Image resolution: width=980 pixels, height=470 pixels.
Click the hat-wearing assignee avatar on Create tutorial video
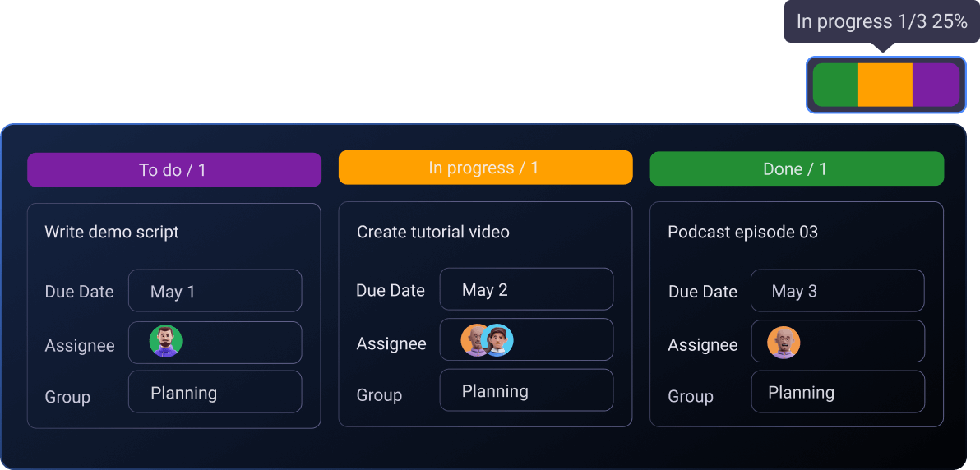499,340
